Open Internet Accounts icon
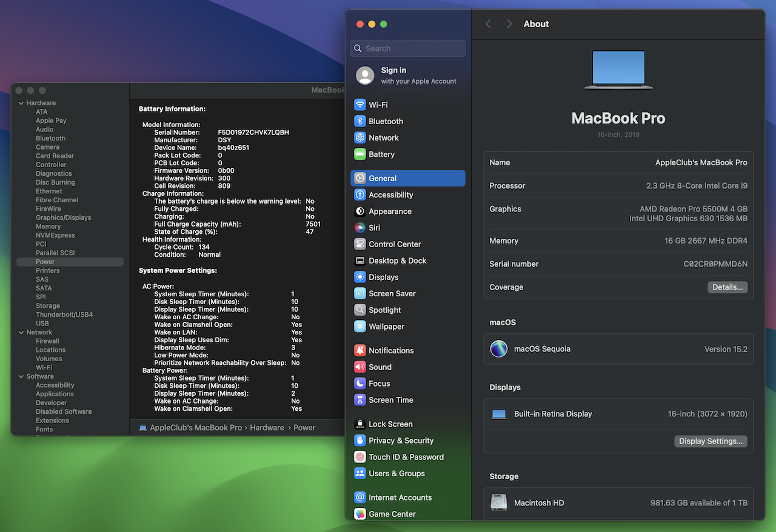 [x=360, y=497]
